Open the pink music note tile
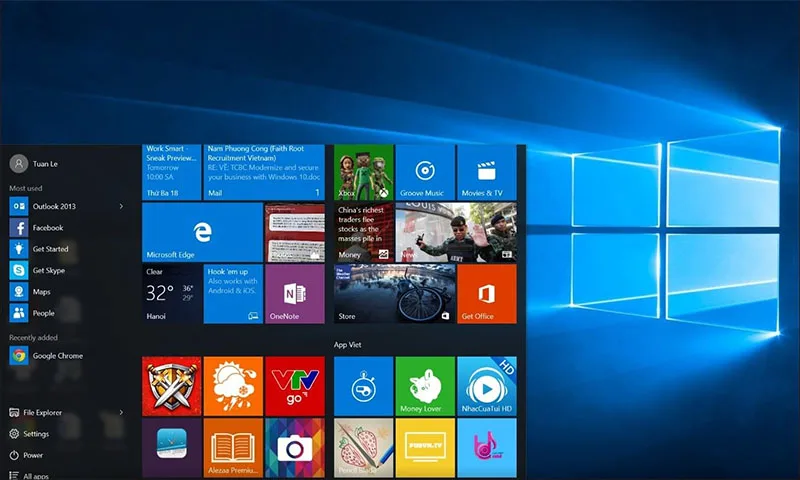This screenshot has height=480, width=800. coord(487,448)
